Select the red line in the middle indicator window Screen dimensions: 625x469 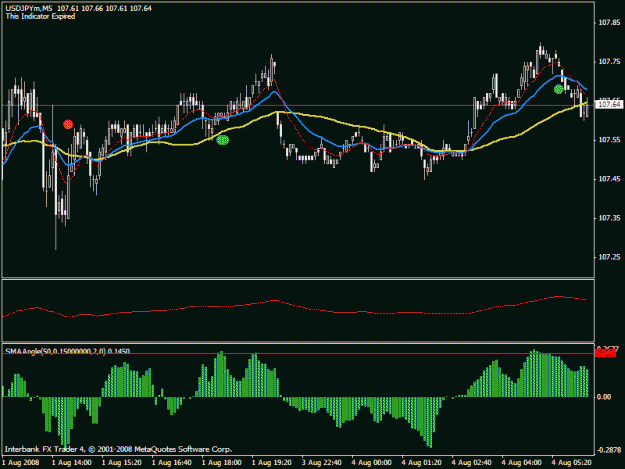point(295,306)
